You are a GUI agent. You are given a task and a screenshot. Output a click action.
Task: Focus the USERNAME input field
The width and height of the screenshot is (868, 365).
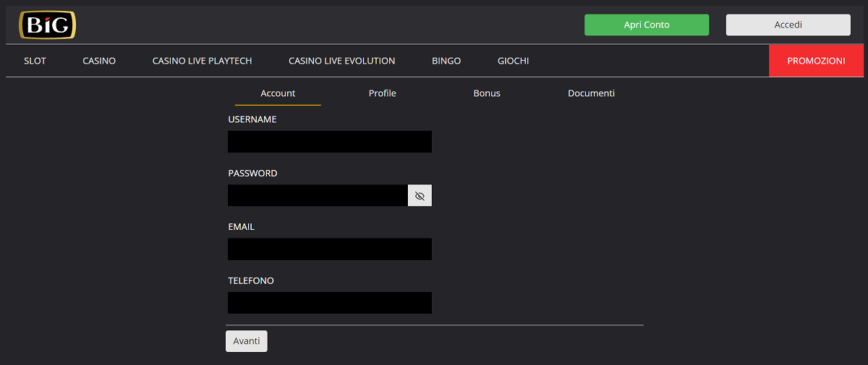(x=329, y=142)
